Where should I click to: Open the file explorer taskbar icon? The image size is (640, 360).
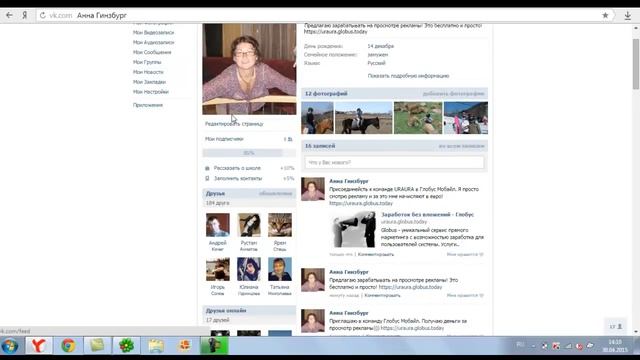(156, 346)
